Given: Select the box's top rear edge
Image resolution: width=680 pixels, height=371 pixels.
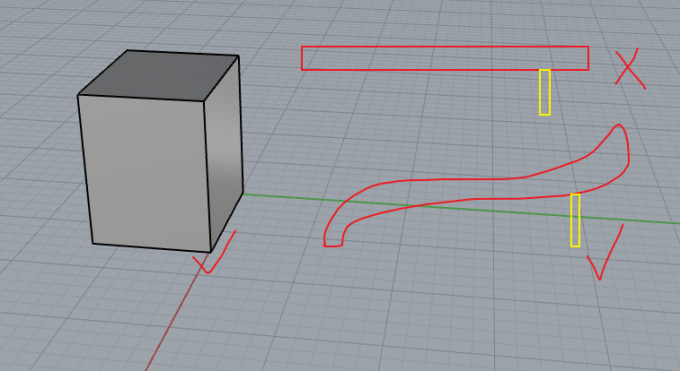Looking at the screenshot, I should [183, 53].
